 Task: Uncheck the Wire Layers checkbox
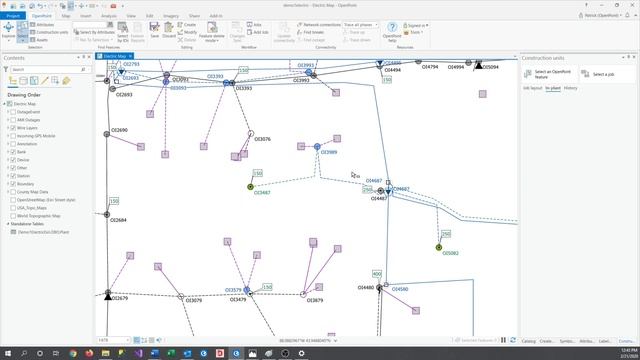(x=13, y=128)
